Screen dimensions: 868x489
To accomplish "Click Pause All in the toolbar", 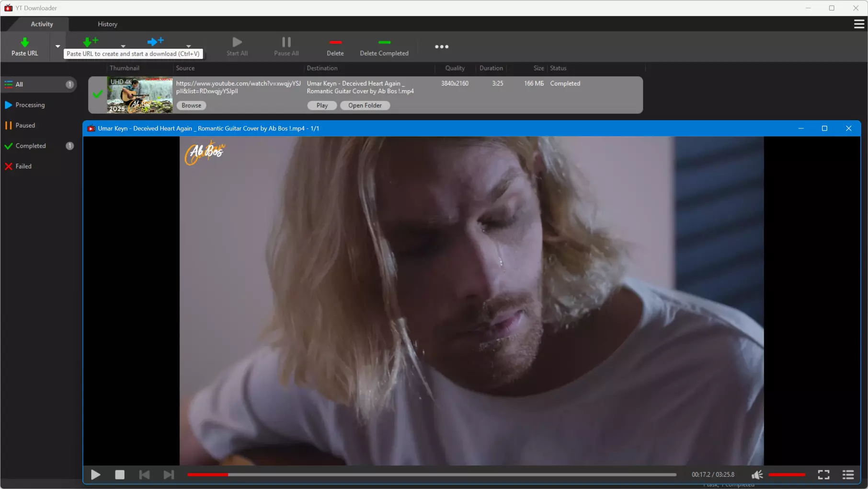I will [286, 47].
